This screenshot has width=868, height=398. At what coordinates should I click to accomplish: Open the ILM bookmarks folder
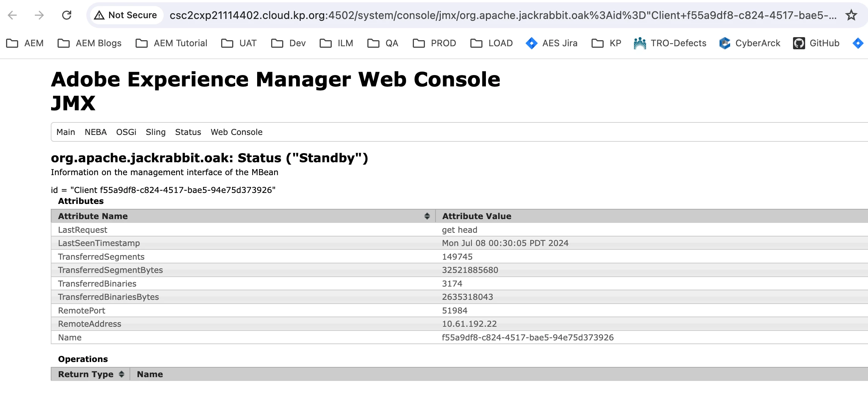[x=336, y=43]
